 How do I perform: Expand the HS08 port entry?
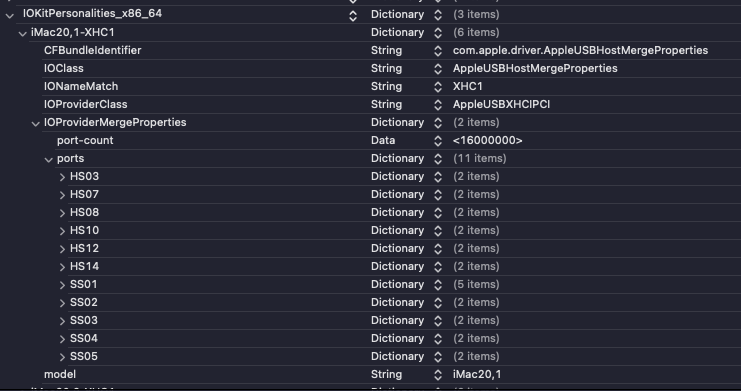point(62,213)
